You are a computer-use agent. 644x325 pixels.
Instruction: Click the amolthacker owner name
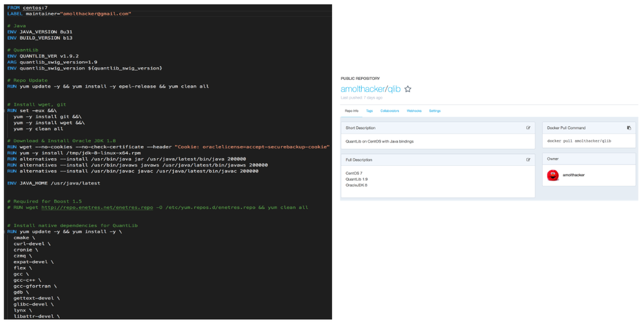(573, 175)
